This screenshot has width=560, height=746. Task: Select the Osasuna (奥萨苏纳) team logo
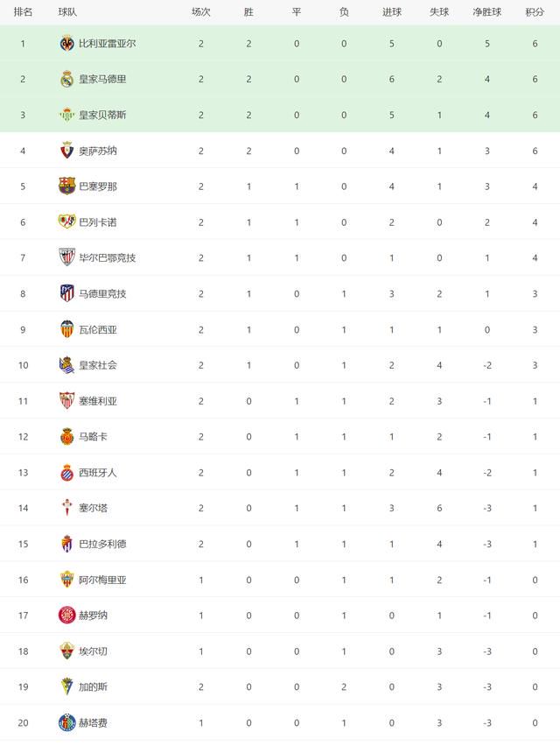point(67,151)
